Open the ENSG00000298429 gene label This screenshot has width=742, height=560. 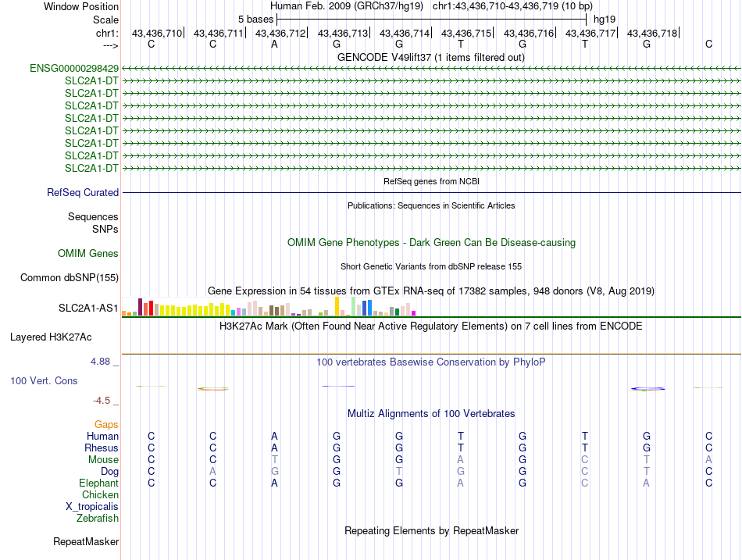(x=74, y=69)
